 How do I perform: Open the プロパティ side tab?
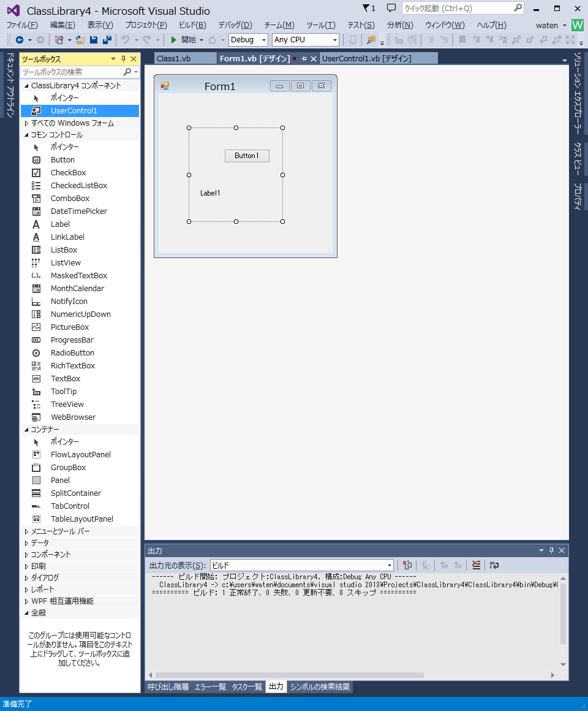(578, 196)
